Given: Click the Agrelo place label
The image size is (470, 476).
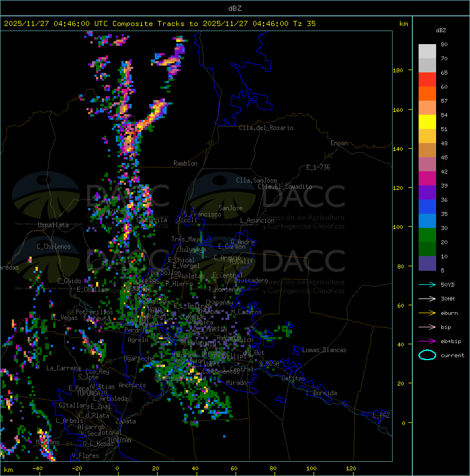Looking at the screenshot, I should (138, 340).
